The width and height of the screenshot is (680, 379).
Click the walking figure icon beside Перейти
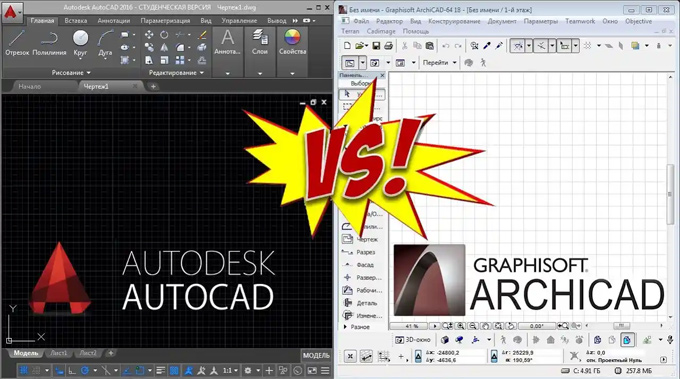coord(483,63)
